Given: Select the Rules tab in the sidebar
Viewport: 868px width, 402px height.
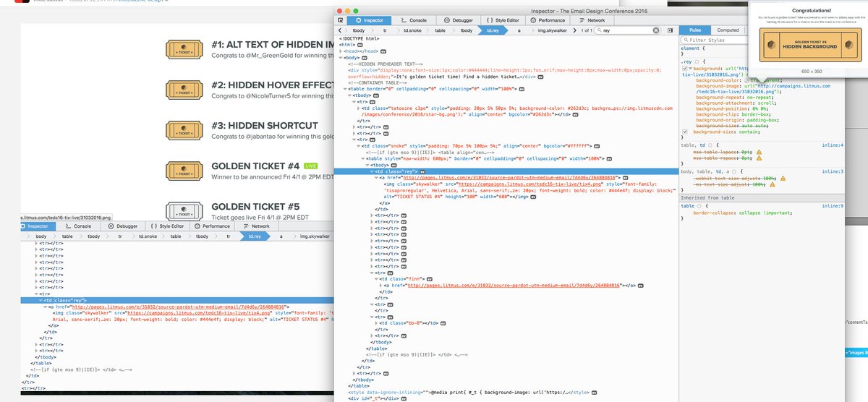Looking at the screenshot, I should [x=694, y=30].
